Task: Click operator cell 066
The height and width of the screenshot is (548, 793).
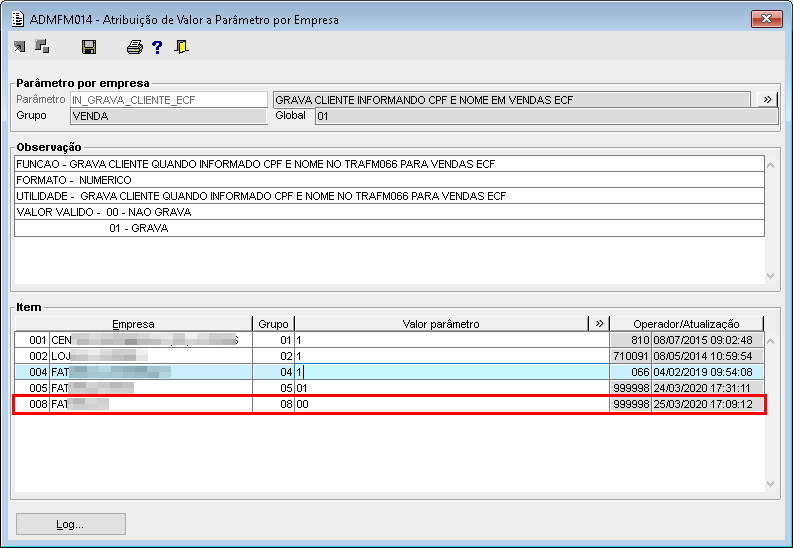Action: tap(630, 372)
